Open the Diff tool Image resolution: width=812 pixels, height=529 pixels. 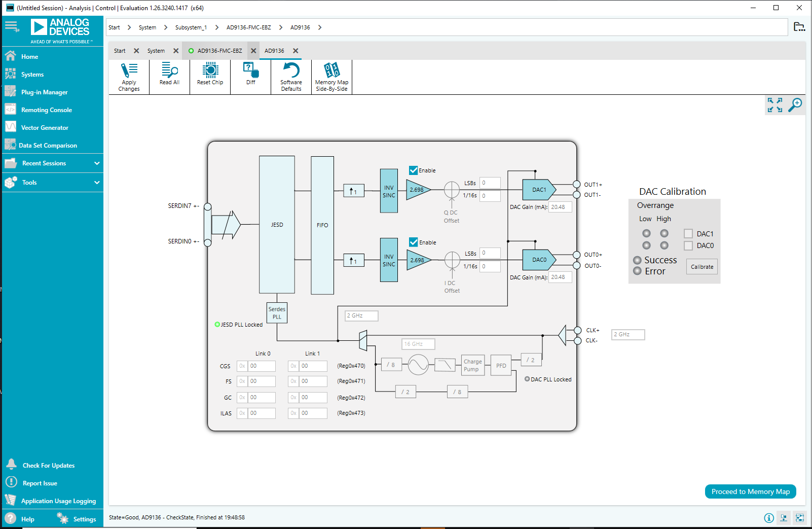250,71
